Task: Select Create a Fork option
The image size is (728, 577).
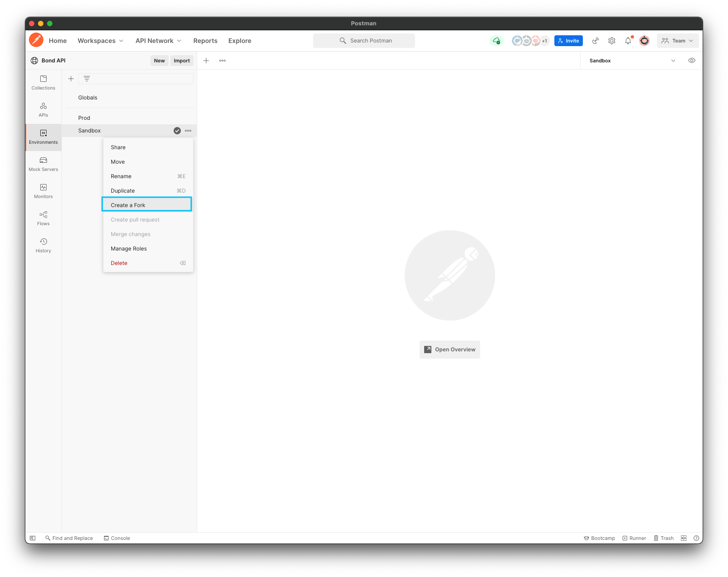Action: pyautogui.click(x=147, y=205)
